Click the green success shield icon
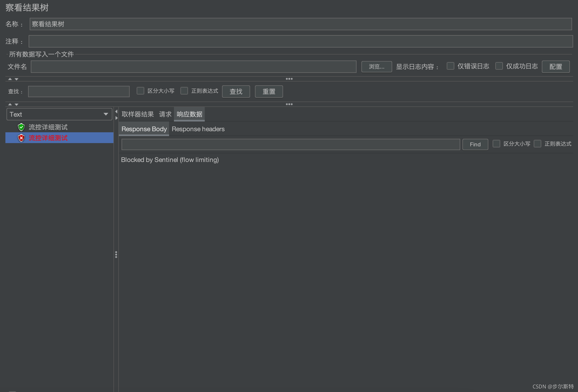Image resolution: width=578 pixels, height=392 pixels. 21,127
